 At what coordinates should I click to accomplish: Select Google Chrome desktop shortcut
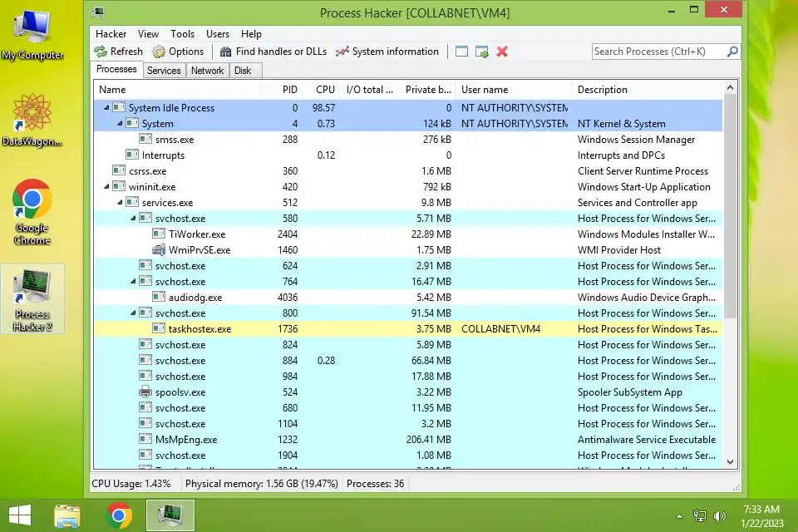click(x=32, y=212)
